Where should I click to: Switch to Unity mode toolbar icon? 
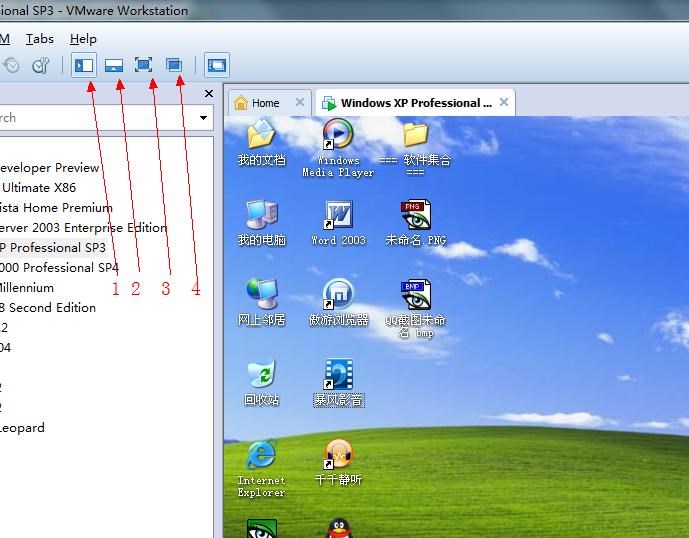click(174, 65)
